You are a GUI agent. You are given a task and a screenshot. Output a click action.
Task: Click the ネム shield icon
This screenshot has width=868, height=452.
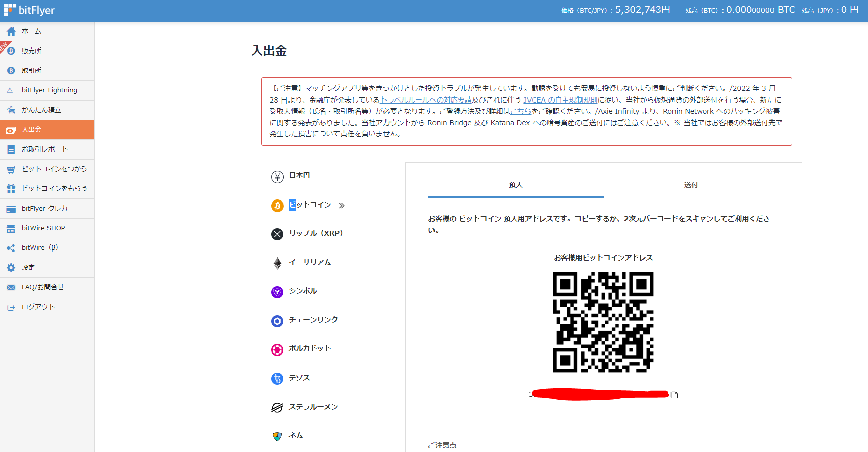277,436
